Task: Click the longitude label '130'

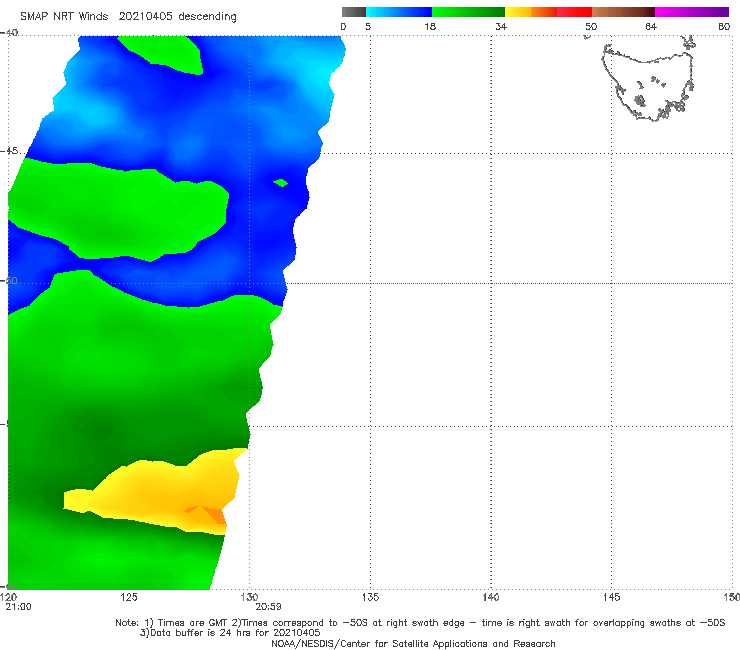Action: click(249, 598)
